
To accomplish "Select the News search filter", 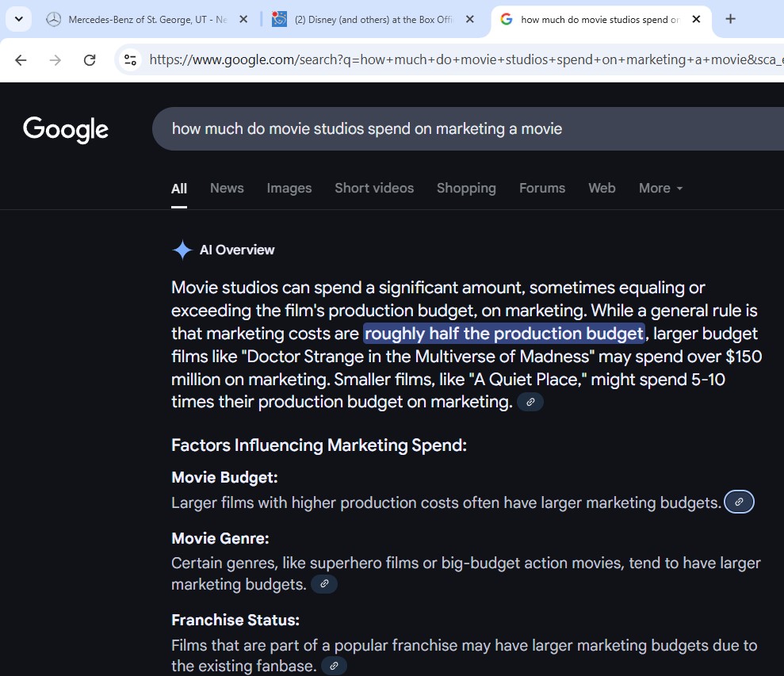I will (227, 189).
